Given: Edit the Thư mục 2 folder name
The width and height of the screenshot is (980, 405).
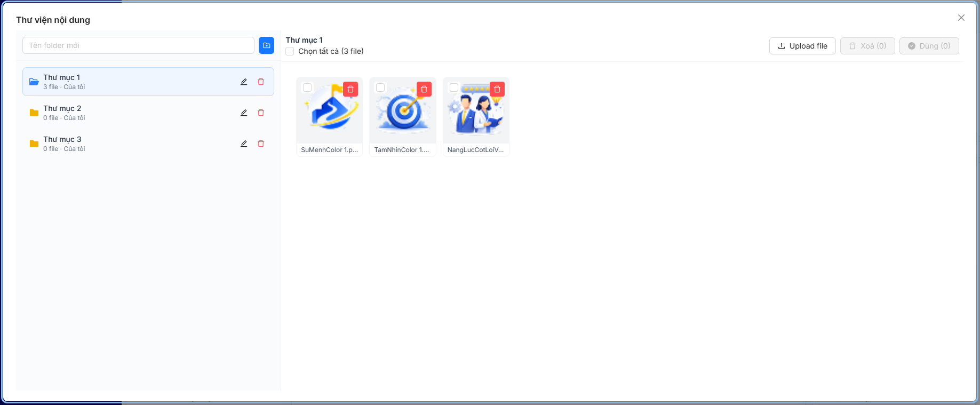Looking at the screenshot, I should click(244, 113).
